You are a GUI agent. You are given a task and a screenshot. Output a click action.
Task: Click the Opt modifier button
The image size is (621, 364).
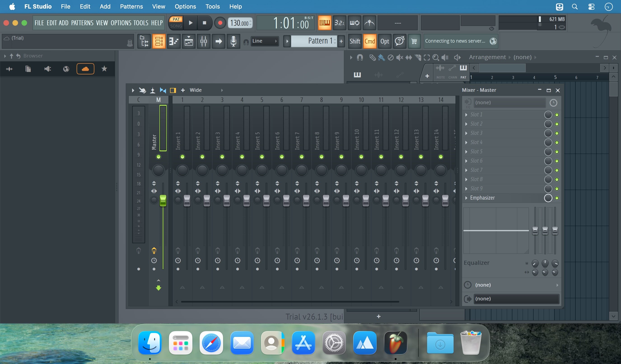(384, 41)
